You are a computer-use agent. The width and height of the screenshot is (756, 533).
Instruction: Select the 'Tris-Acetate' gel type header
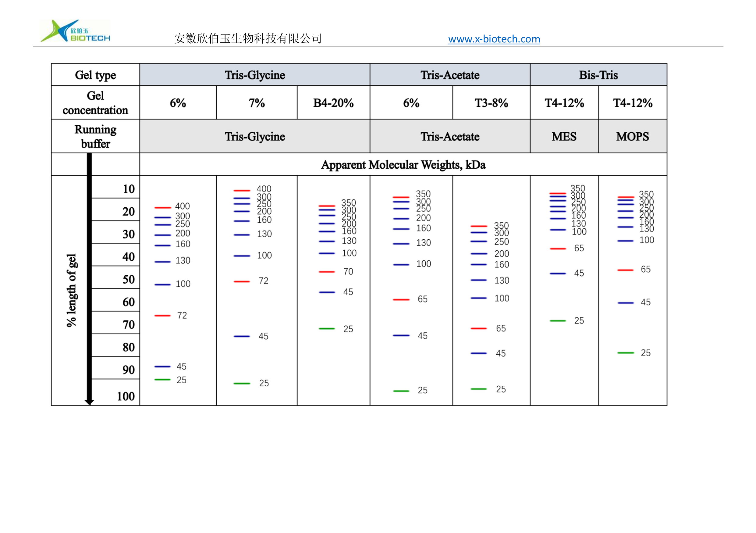coord(450,75)
